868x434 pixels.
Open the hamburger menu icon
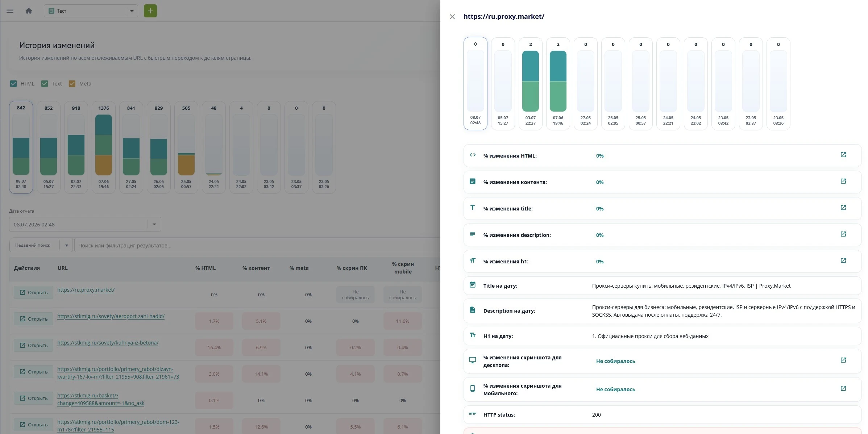[10, 11]
